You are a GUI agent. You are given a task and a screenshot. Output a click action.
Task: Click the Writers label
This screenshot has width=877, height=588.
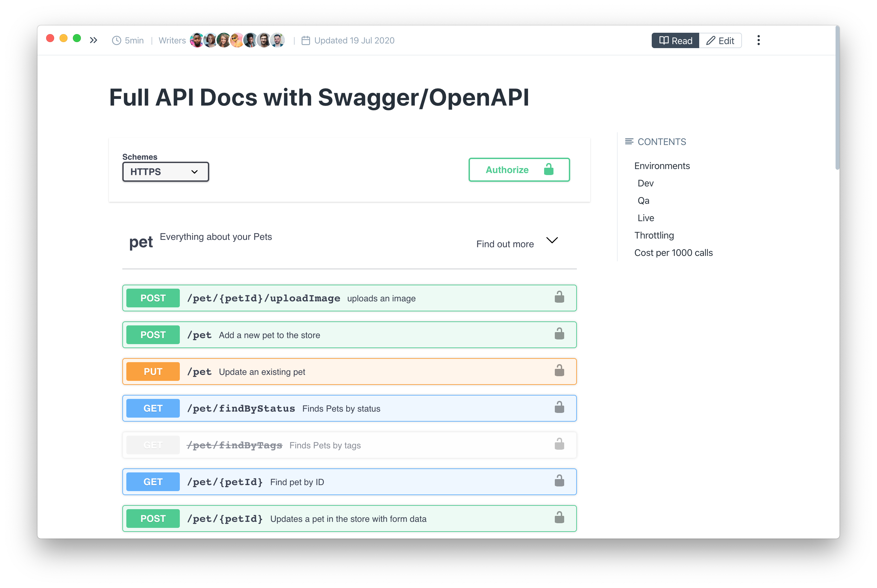coord(172,40)
